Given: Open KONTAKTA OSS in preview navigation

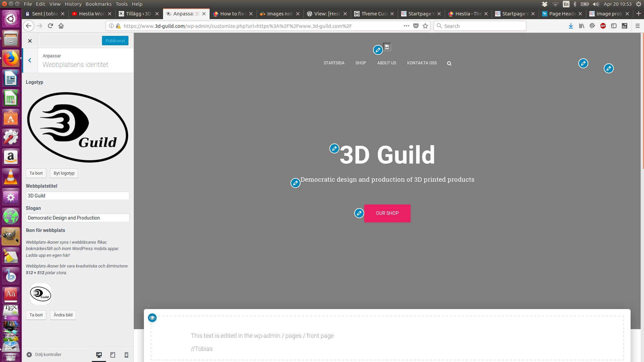Looking at the screenshot, I should [422, 63].
